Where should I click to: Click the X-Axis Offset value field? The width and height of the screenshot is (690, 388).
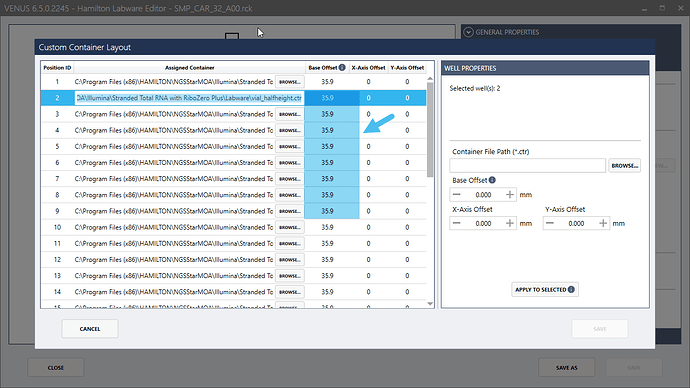click(x=483, y=223)
